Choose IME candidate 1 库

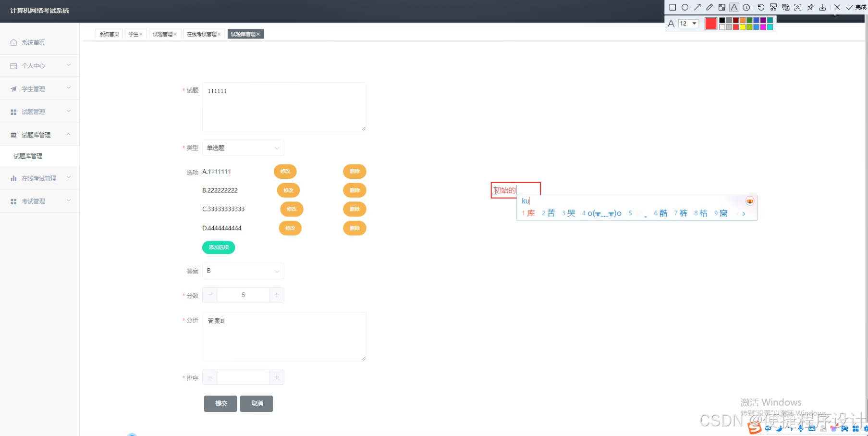(x=528, y=213)
